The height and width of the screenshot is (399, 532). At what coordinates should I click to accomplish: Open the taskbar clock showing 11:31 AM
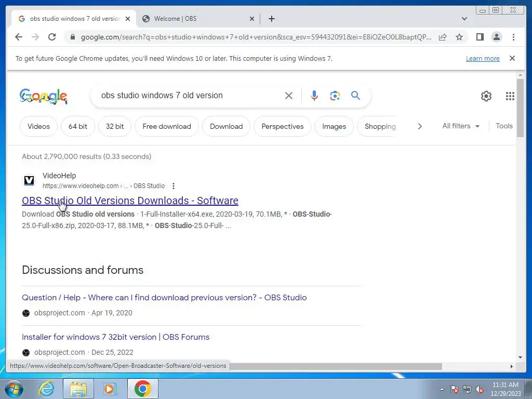pos(505,389)
